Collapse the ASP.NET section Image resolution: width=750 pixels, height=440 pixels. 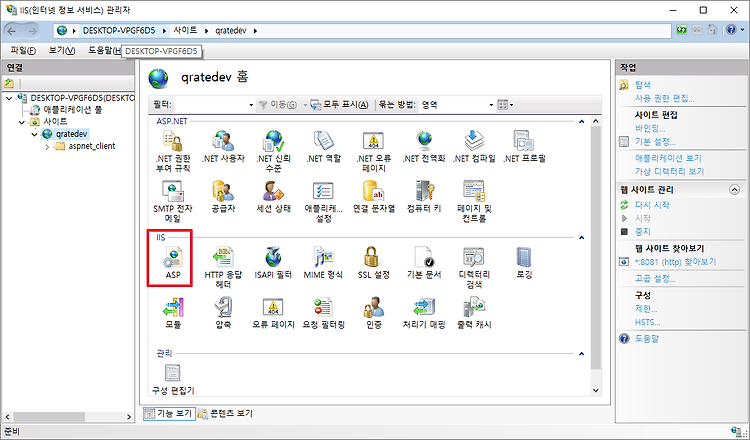pos(582,121)
